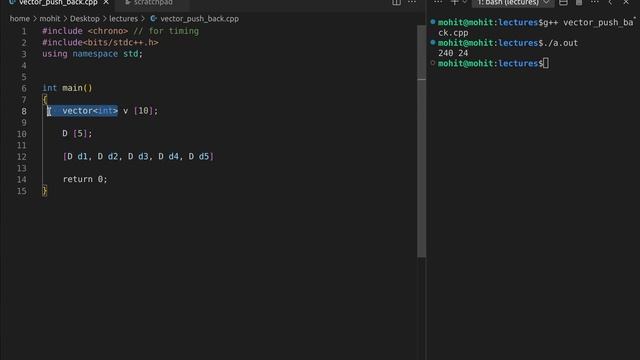Click the C++ icon on editor tab
Screen dimensions: 640x360
12,2
